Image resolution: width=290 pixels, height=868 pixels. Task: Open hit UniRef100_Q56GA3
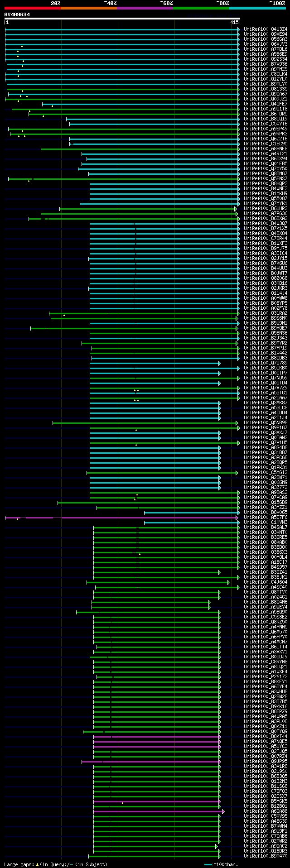pyautogui.click(x=266, y=39)
